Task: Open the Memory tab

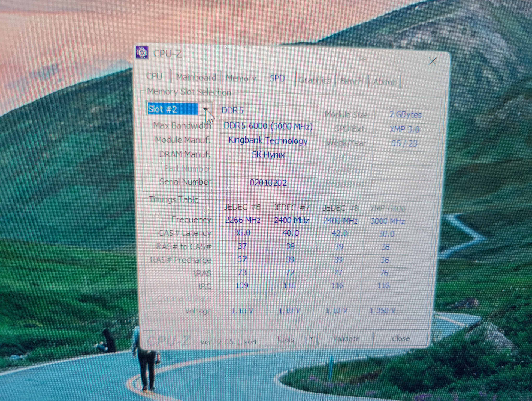Action: tap(241, 78)
